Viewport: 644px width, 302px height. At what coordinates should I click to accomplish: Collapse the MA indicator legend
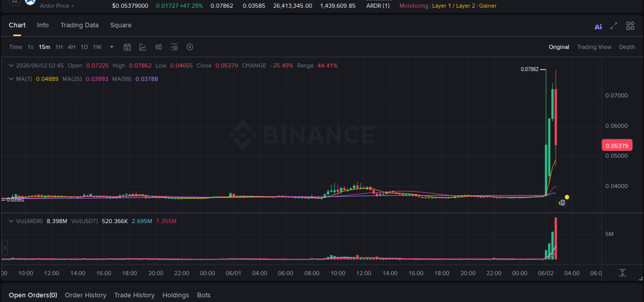12,79
